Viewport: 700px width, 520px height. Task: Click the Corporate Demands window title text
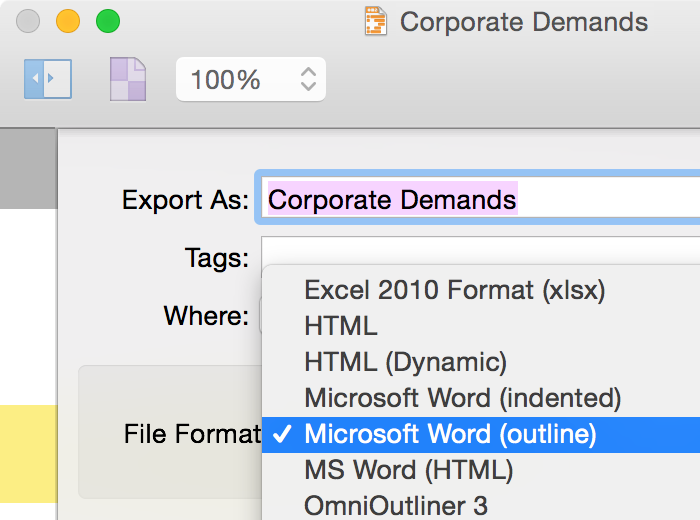point(524,22)
